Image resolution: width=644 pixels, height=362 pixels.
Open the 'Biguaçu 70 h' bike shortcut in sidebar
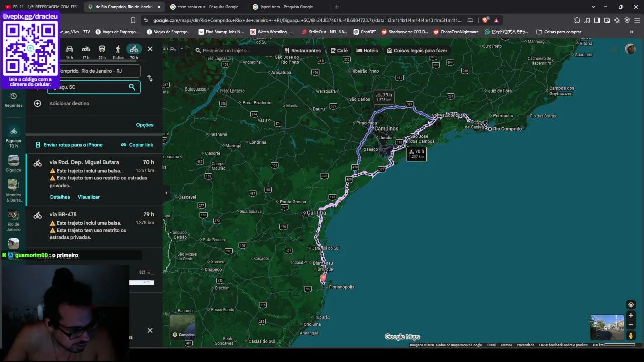(x=13, y=137)
